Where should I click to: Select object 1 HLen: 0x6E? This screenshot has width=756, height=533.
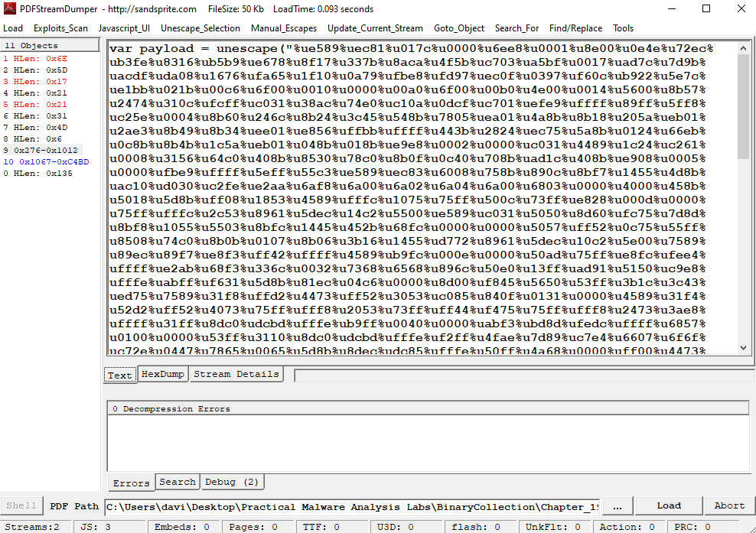35,59
